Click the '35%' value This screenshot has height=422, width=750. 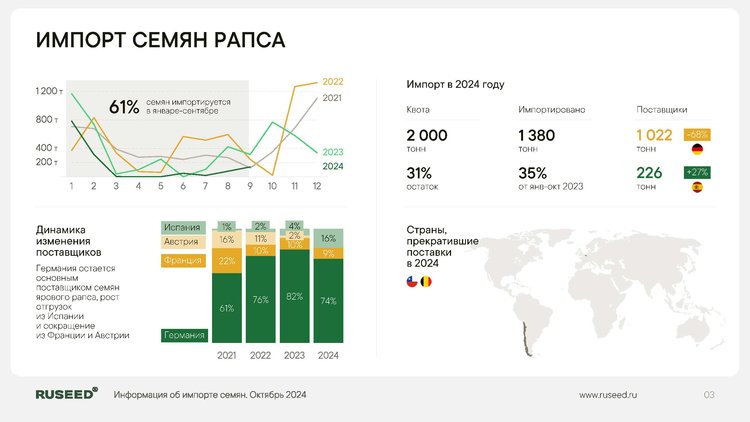532,173
